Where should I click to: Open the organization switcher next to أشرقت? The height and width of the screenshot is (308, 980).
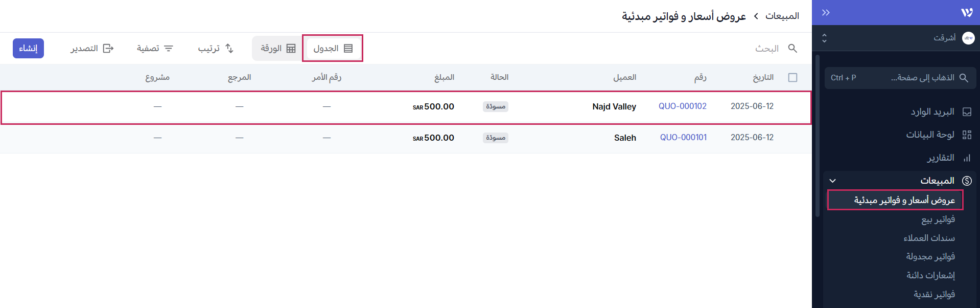pyautogui.click(x=824, y=38)
